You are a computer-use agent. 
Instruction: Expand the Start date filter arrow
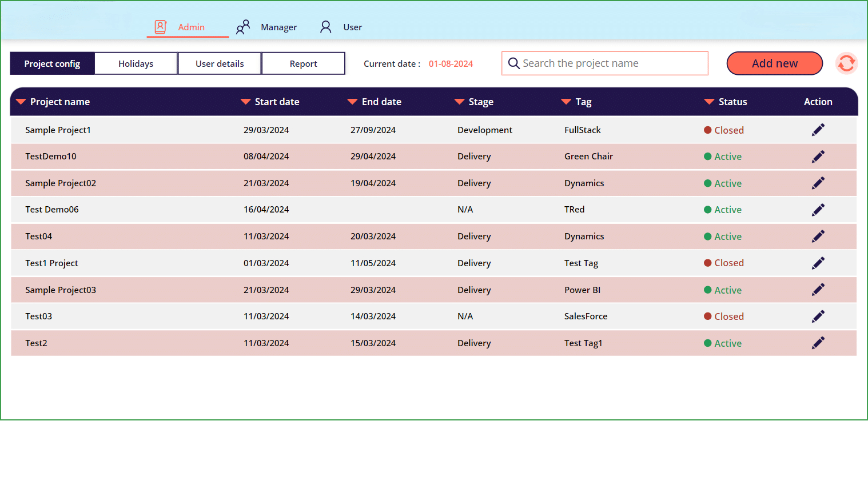pos(245,102)
